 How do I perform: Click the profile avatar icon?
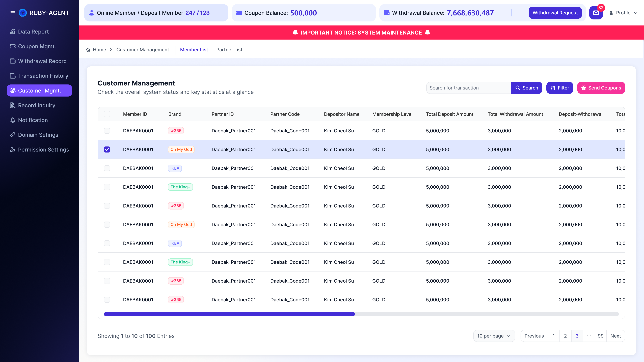click(x=611, y=13)
